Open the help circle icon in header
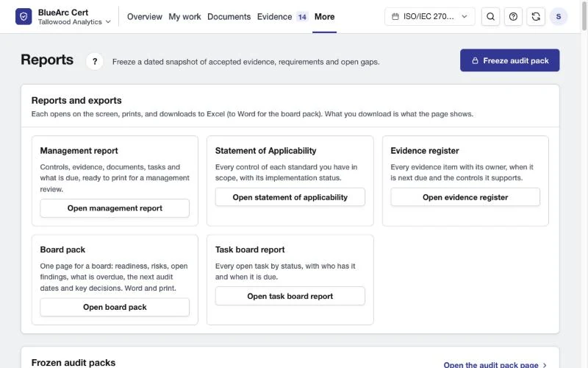The image size is (588, 368). (x=513, y=16)
